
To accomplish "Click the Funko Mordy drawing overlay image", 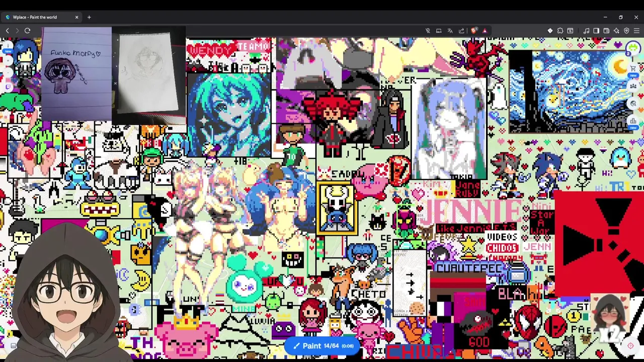I will pos(76,74).
